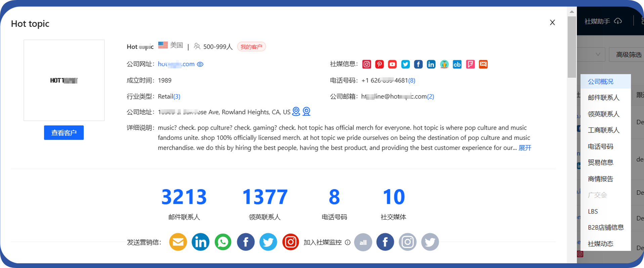Close the Hot topic dialog
644x268 pixels.
pyautogui.click(x=552, y=23)
